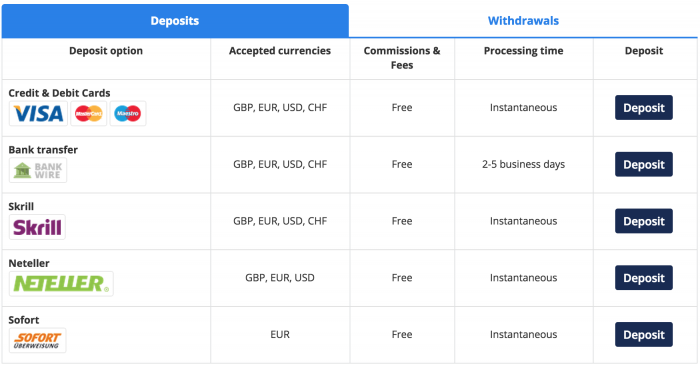Click the Credit & Debit Cards label

point(59,93)
